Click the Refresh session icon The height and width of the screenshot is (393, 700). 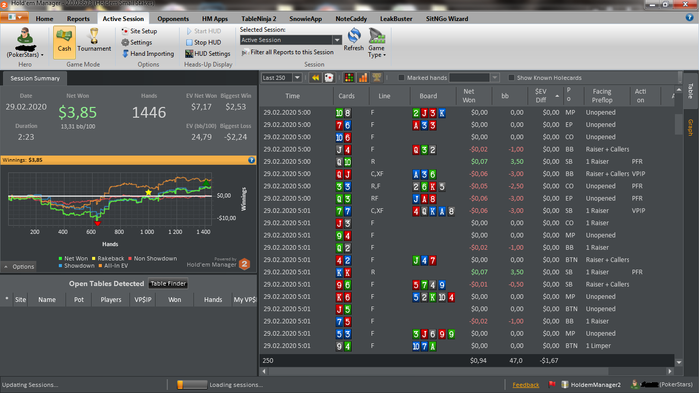[x=354, y=40]
